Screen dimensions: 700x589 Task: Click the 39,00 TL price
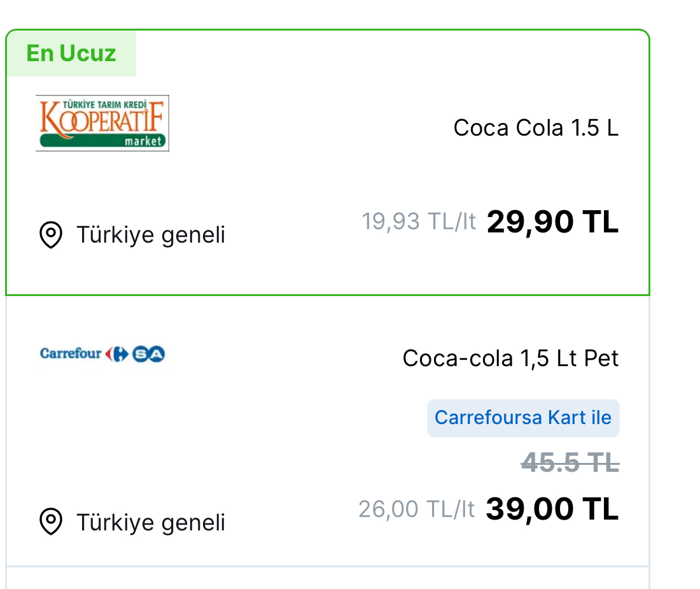pyautogui.click(x=552, y=509)
